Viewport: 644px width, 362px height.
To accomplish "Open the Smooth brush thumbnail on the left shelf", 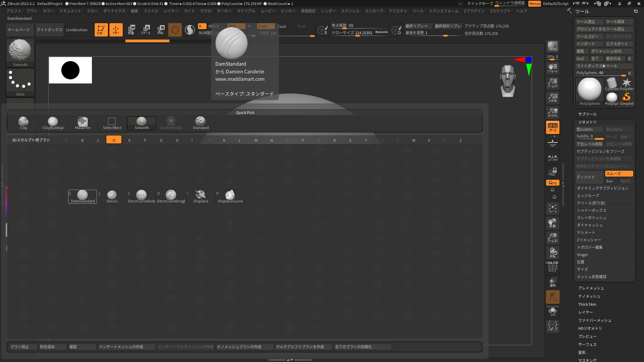I will click(x=20, y=53).
